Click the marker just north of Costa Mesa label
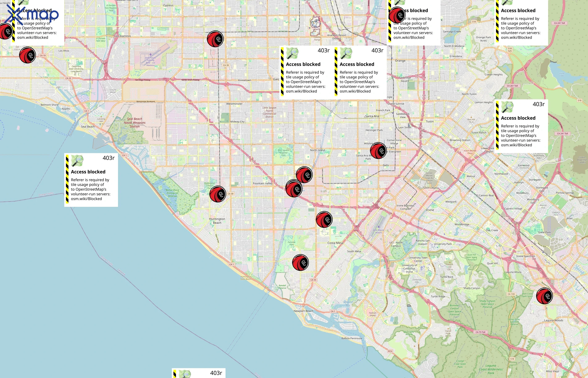588x378 pixels. [324, 219]
